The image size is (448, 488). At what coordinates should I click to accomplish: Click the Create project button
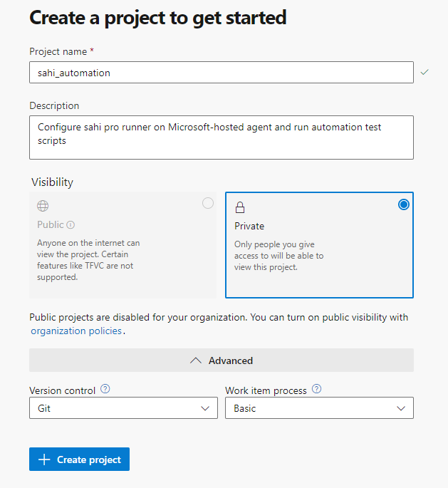pyautogui.click(x=79, y=460)
